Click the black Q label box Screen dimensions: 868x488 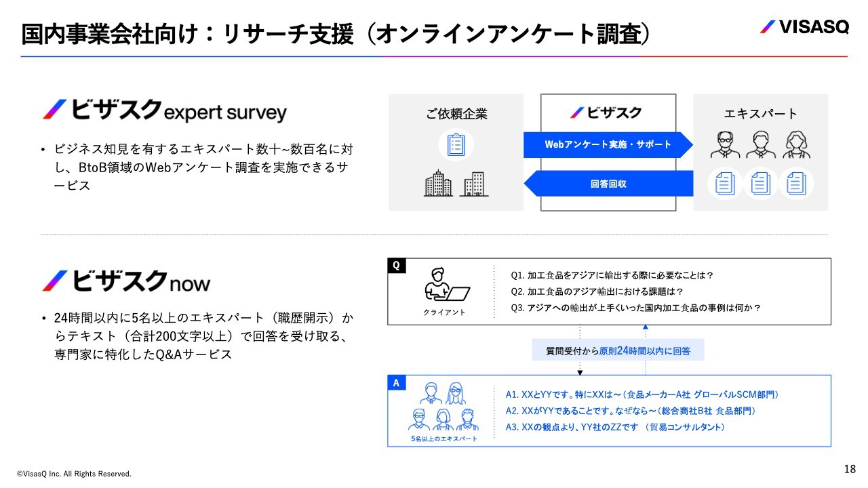point(397,266)
